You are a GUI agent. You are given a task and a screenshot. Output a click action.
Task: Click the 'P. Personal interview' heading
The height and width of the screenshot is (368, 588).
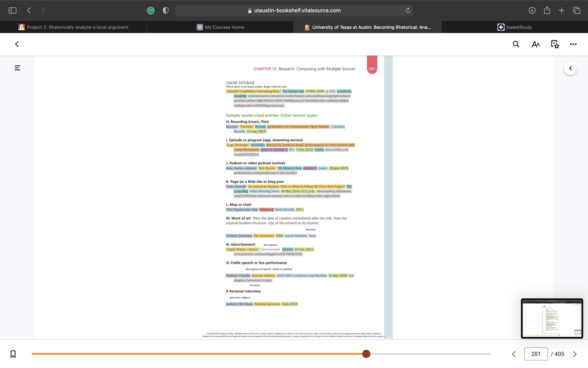[x=243, y=291]
